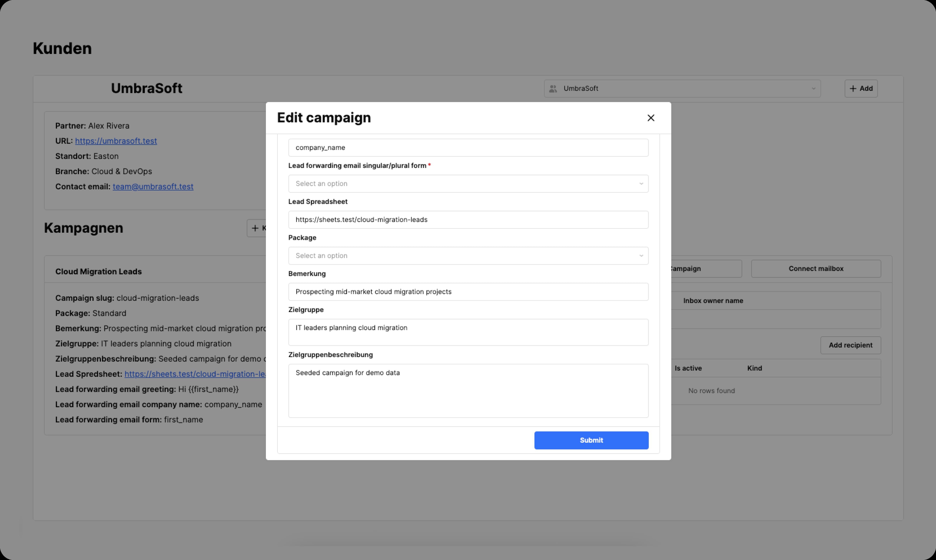The height and width of the screenshot is (560, 936).
Task: Click into the Bemerkung text field
Action: 468,292
